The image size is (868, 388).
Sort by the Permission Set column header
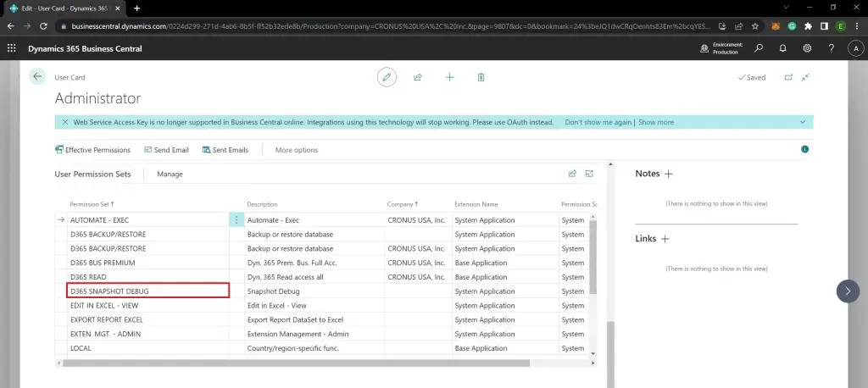pyautogui.click(x=92, y=205)
